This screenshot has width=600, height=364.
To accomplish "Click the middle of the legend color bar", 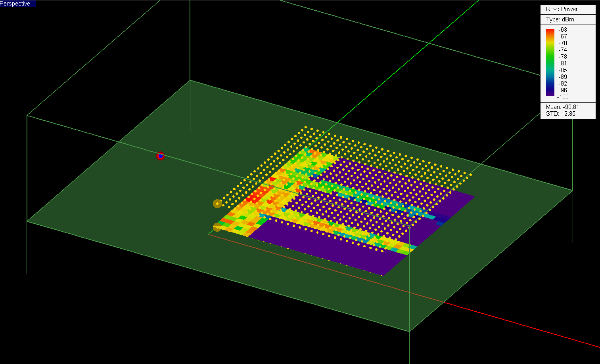I will pyautogui.click(x=550, y=63).
